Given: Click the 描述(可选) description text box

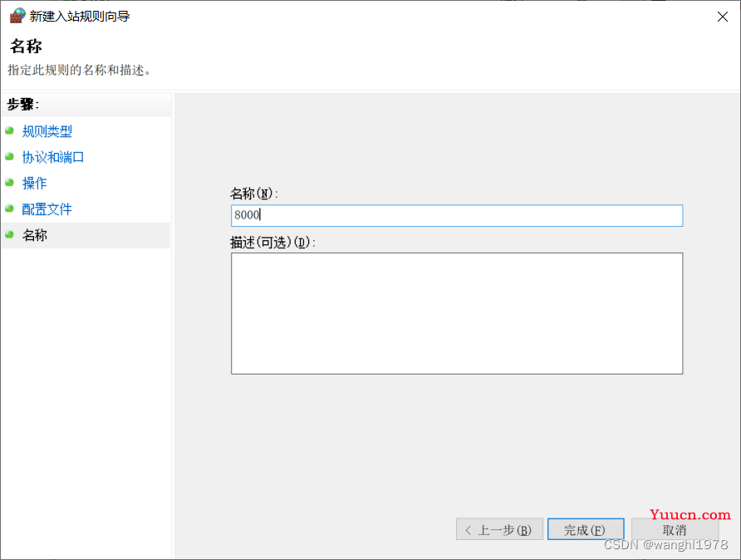Looking at the screenshot, I should [457, 313].
